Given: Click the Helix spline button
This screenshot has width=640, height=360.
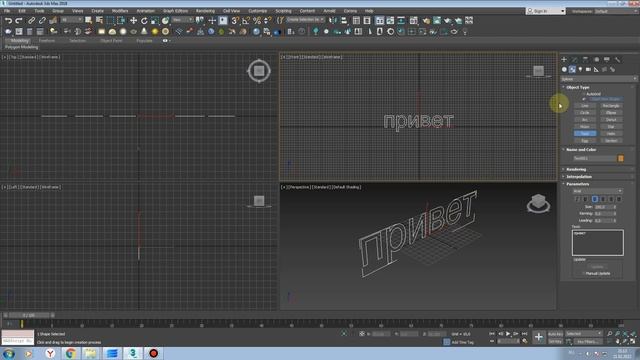Looking at the screenshot, I should click(611, 133).
